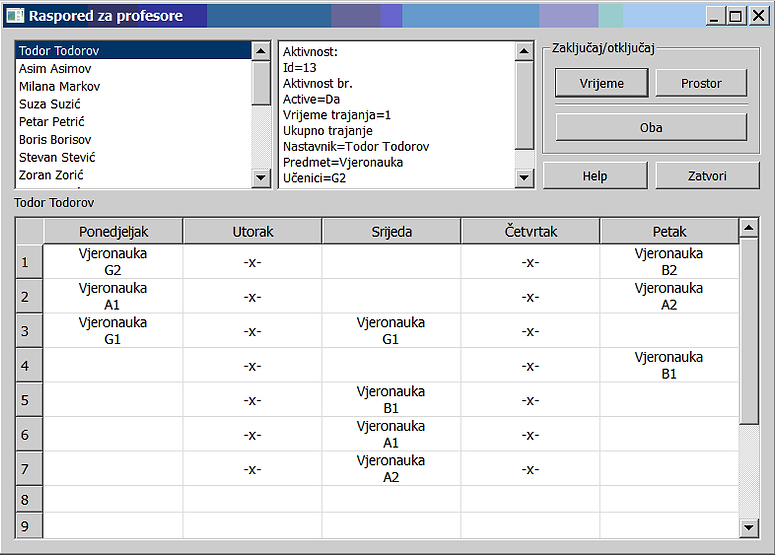Select row header 1
Viewport: 775px width, 555px height.
pyautogui.click(x=29, y=262)
